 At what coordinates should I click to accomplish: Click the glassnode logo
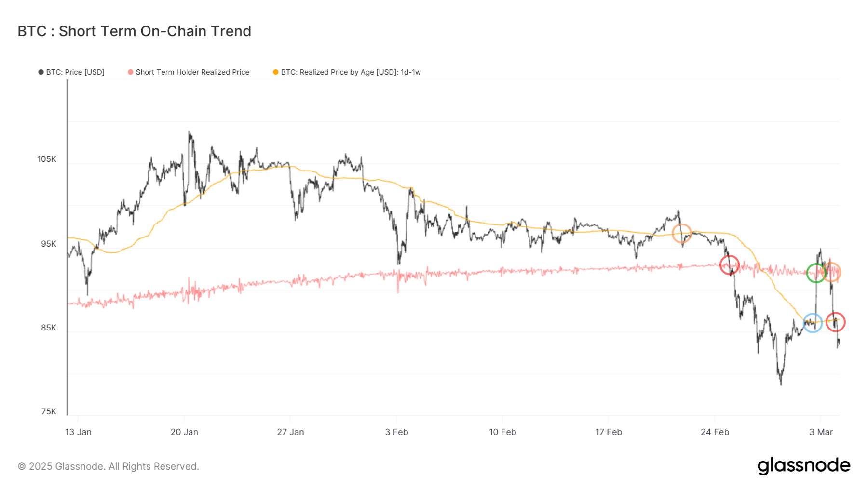coord(803,466)
